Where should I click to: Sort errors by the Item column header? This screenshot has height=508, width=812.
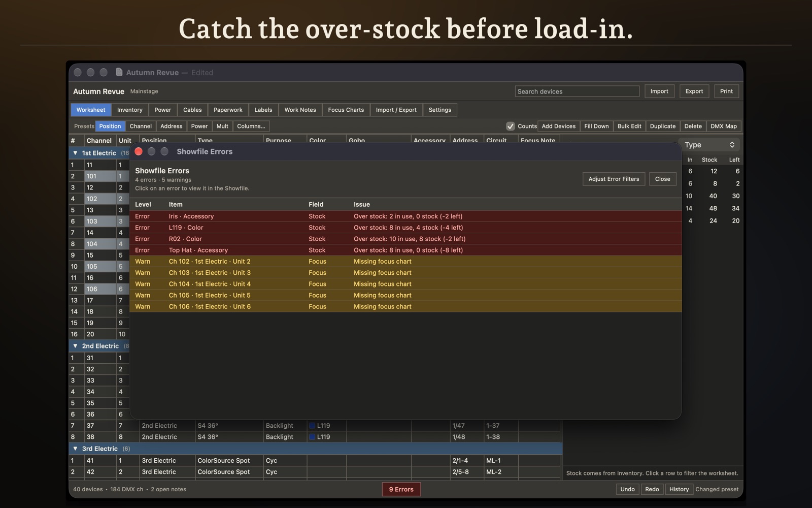point(176,204)
